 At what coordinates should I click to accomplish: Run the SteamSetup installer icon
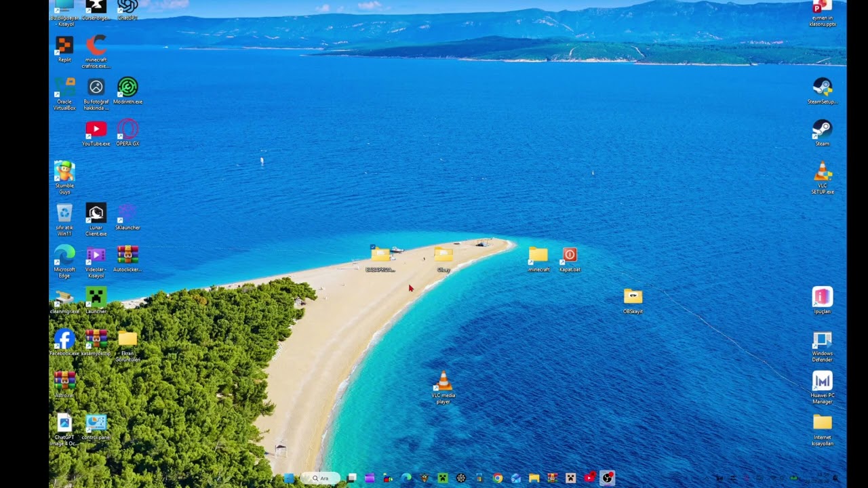(x=823, y=91)
